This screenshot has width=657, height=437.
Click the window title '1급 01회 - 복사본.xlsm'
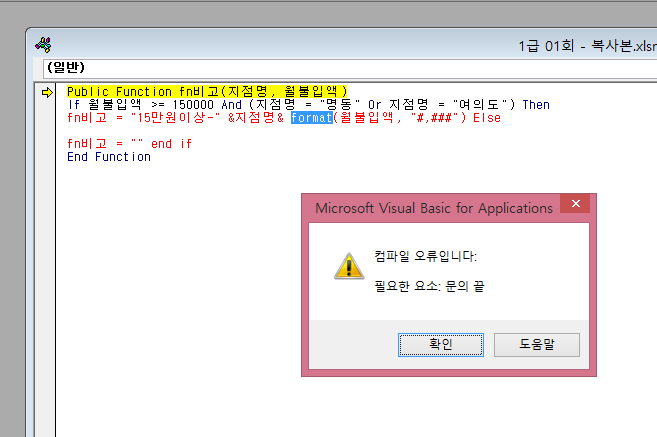(587, 46)
